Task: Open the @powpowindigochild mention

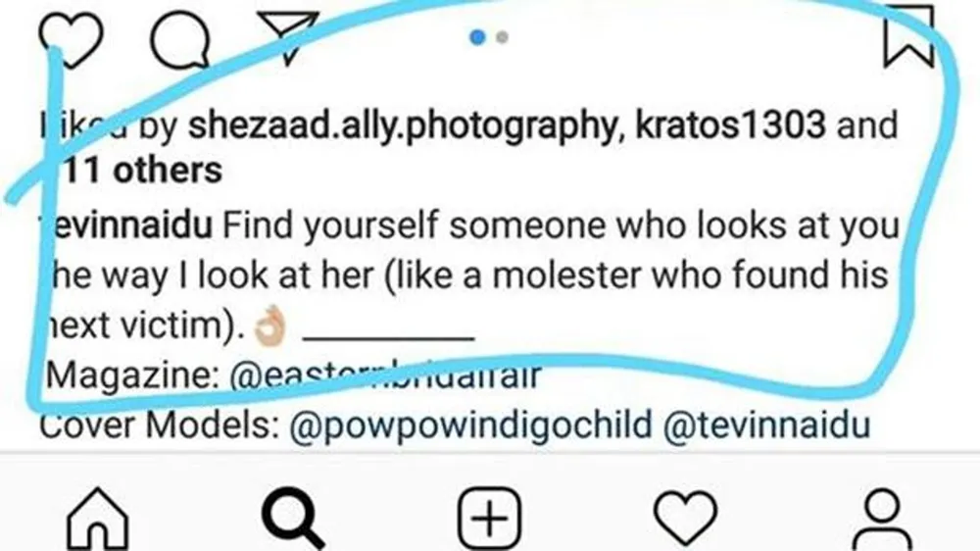Action: [x=468, y=427]
